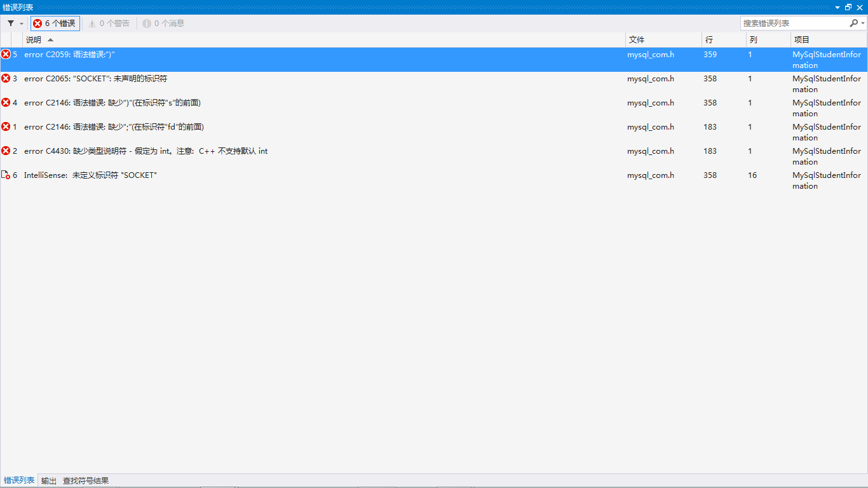Sort by the 项目 column header

829,39
